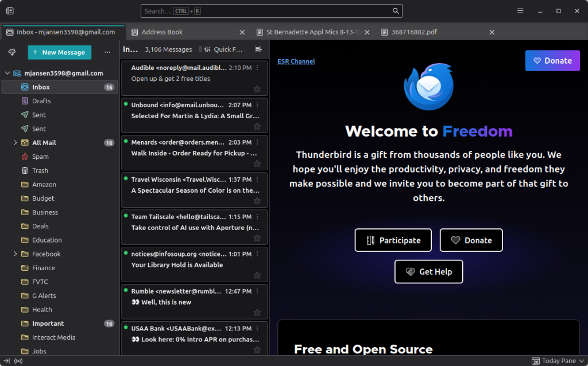Image resolution: width=588 pixels, height=366 pixels.
Task: Click the online activity indicator in status bar
Action: 18,361
